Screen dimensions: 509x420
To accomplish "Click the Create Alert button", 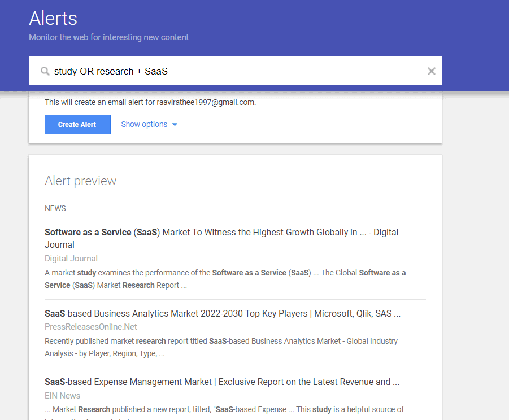I will pyautogui.click(x=77, y=125).
